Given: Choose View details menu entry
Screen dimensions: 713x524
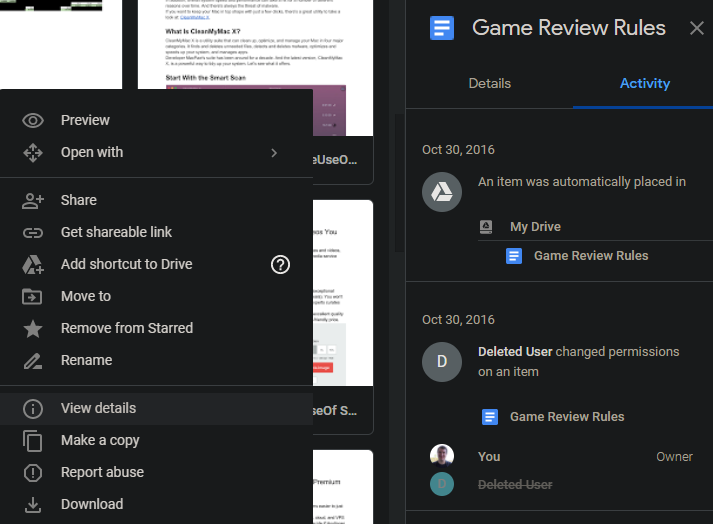Looking at the screenshot, I should [98, 408].
